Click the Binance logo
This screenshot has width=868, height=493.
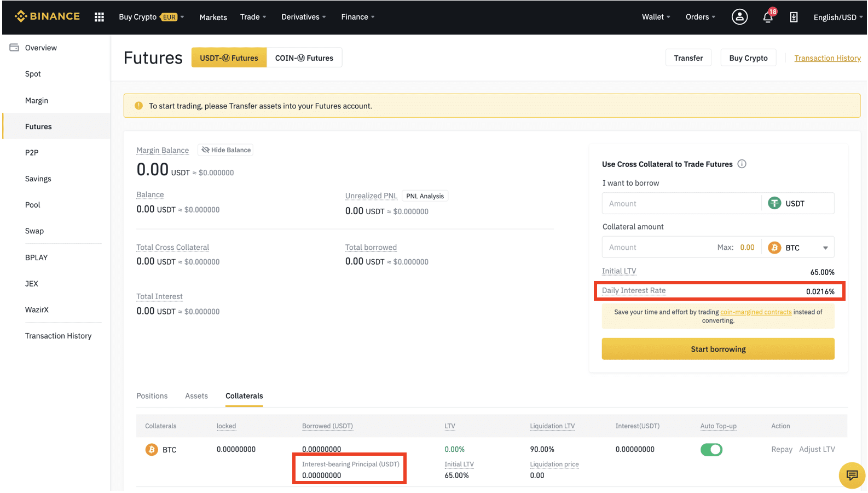(47, 16)
